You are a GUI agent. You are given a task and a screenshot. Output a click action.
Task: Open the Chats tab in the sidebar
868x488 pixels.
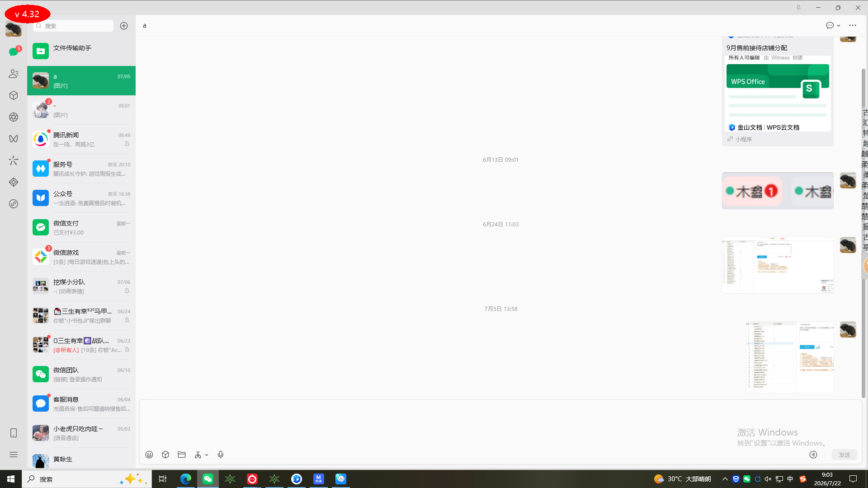coord(14,52)
